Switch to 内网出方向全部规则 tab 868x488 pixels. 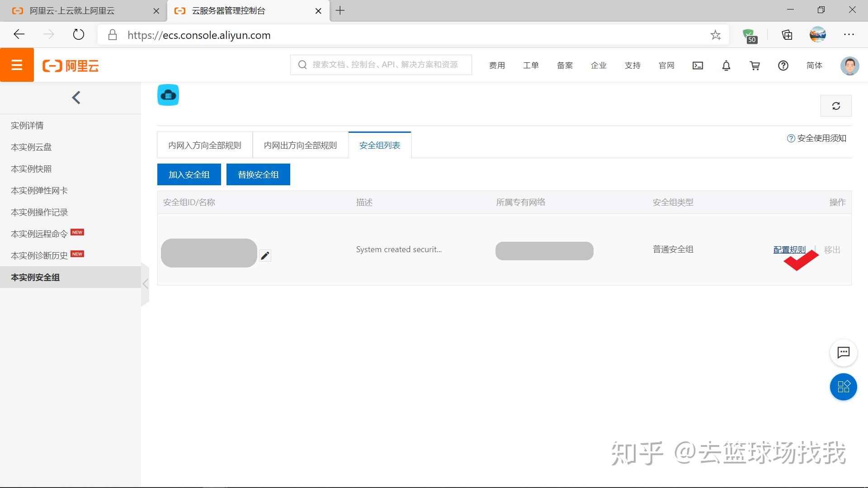[300, 145]
